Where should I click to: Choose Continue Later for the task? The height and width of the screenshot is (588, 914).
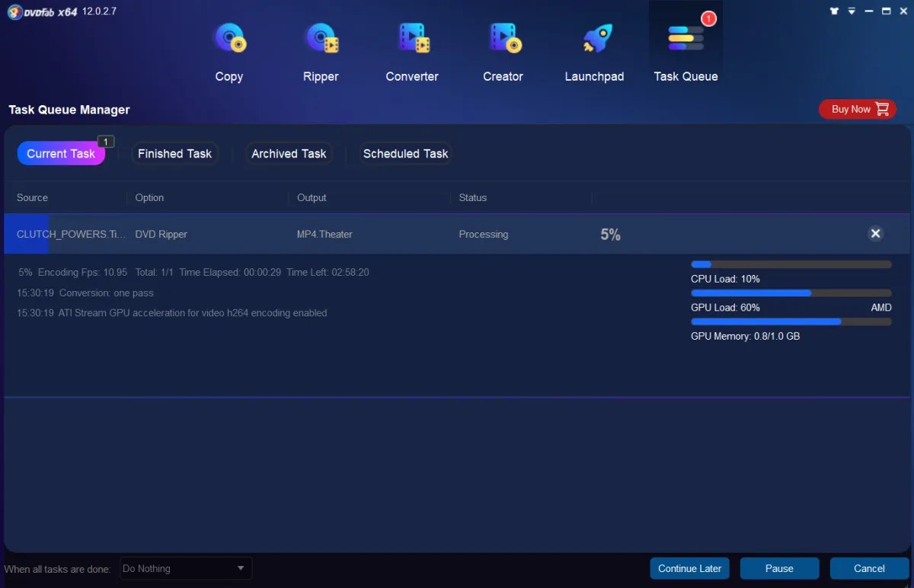689,568
